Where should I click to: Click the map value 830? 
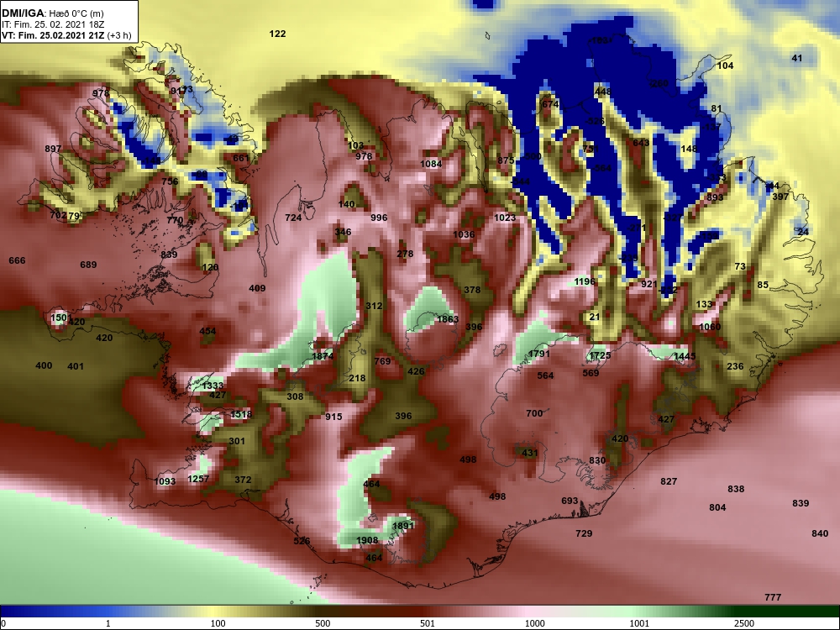(x=597, y=460)
